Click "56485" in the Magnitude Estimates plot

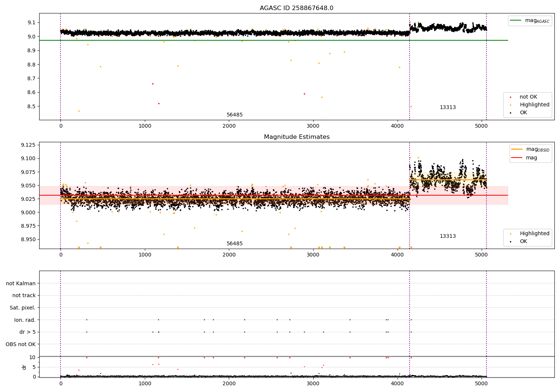[x=234, y=244]
